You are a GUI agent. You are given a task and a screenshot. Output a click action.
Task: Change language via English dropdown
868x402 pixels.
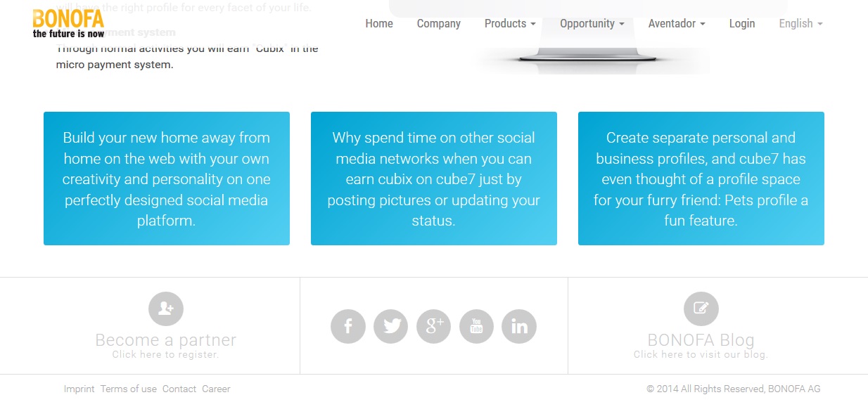click(800, 23)
